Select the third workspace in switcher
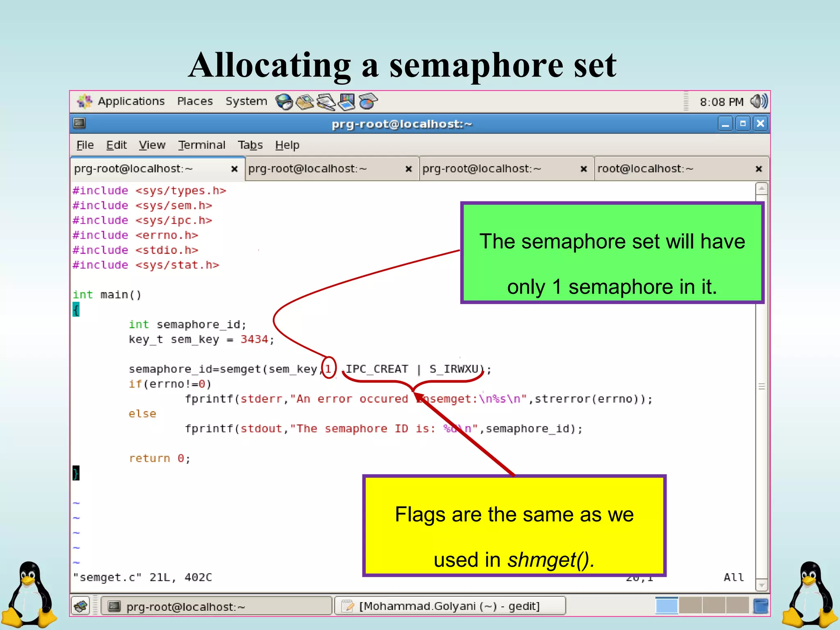This screenshot has height=630, width=840. coord(714,605)
